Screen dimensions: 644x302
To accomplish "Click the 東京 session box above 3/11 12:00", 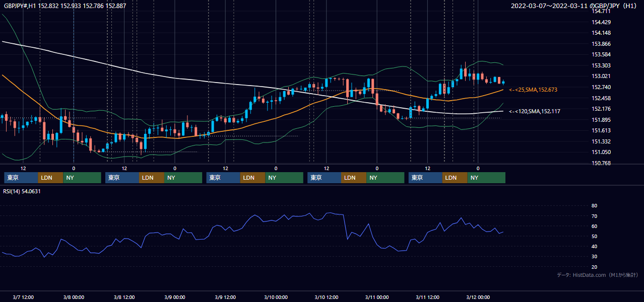I will [426, 178].
